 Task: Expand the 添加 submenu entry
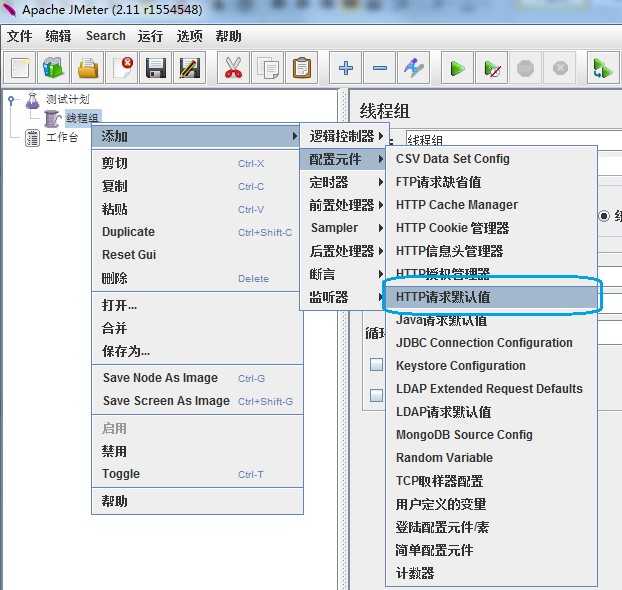(196, 136)
